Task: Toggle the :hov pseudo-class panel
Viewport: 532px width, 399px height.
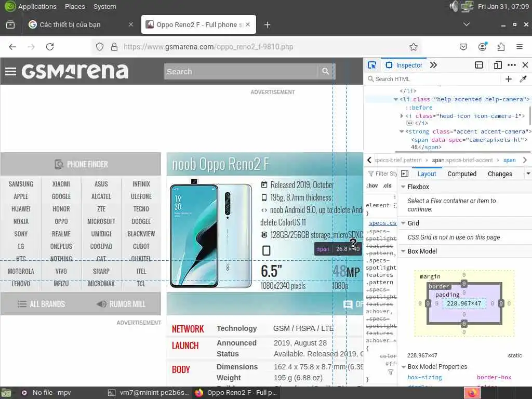Action: [372, 185]
